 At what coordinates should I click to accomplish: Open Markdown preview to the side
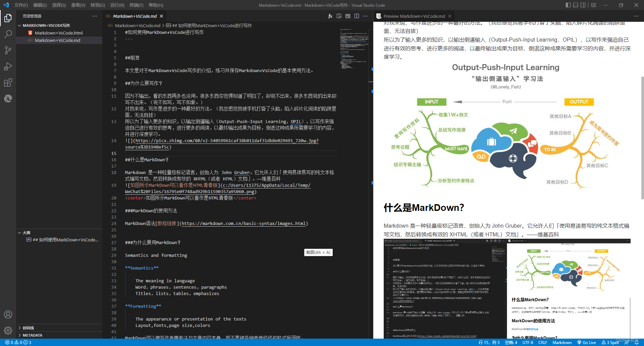click(x=339, y=16)
